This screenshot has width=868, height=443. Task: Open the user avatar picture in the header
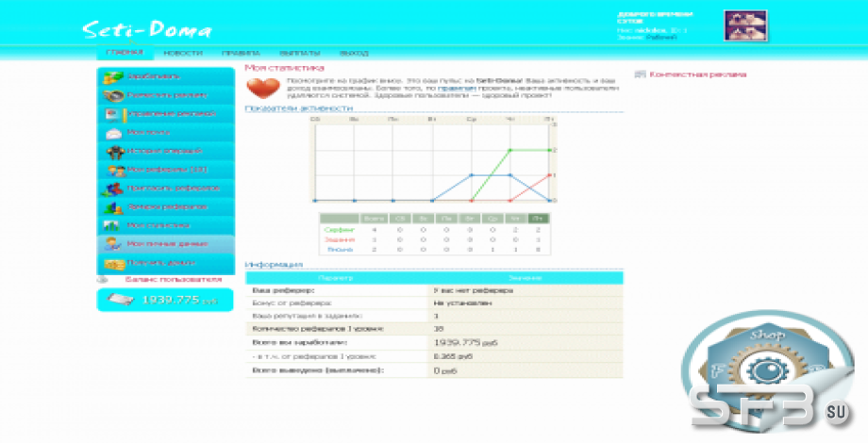click(745, 25)
